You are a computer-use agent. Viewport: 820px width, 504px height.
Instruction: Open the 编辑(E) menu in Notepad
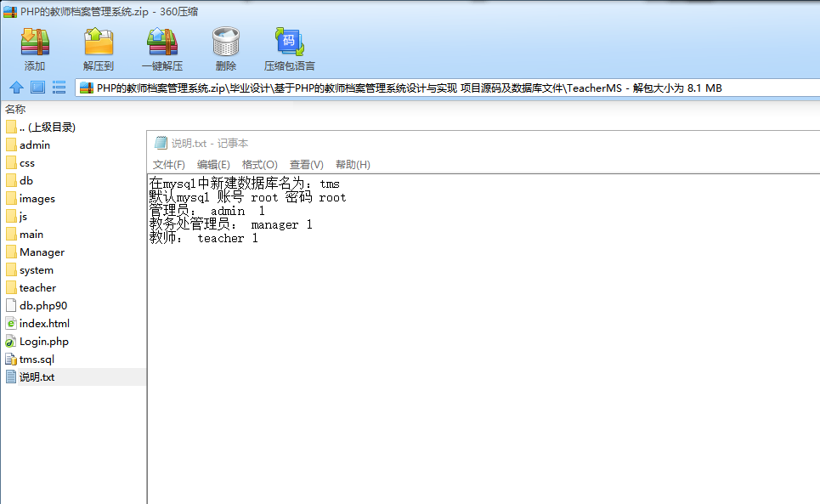(x=213, y=165)
